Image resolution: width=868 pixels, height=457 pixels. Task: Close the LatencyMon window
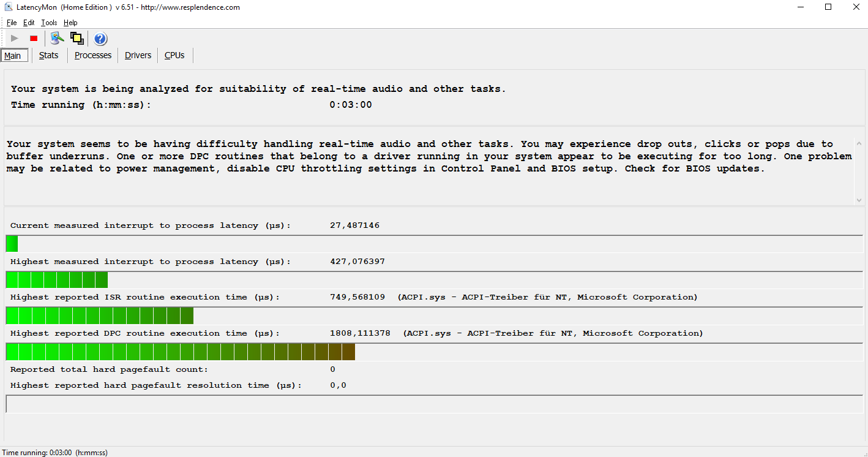[856, 7]
